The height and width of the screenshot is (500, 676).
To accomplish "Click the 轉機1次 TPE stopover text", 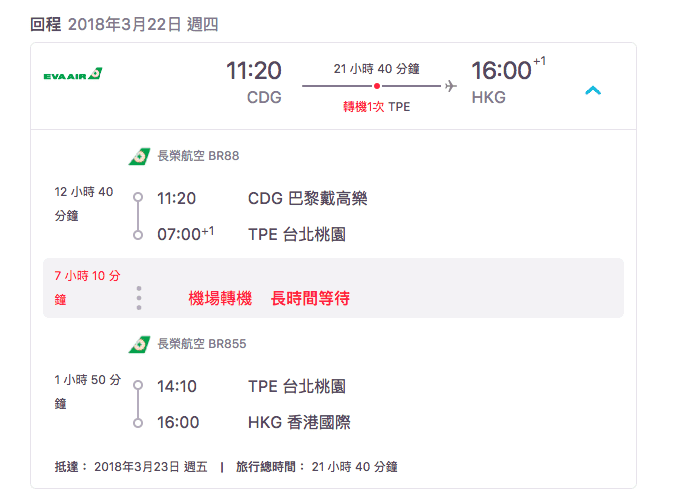I will pyautogui.click(x=376, y=106).
